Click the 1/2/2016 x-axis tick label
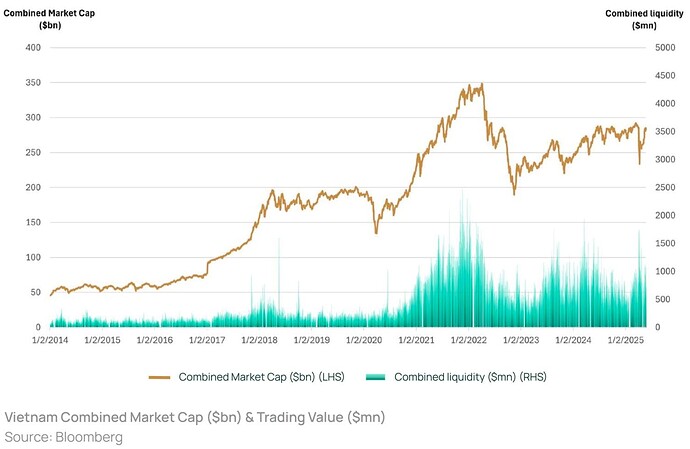Image resolution: width=690 pixels, height=449 pixels. 154,340
